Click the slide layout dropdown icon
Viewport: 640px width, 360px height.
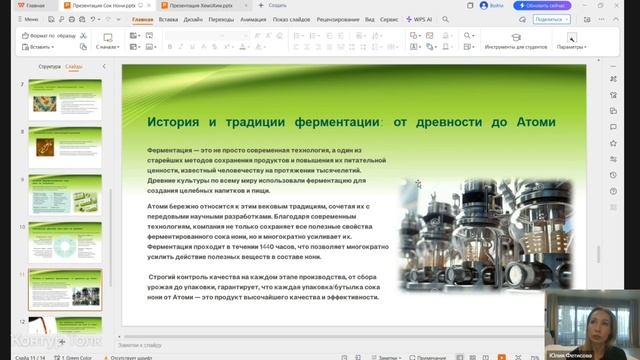(x=135, y=47)
